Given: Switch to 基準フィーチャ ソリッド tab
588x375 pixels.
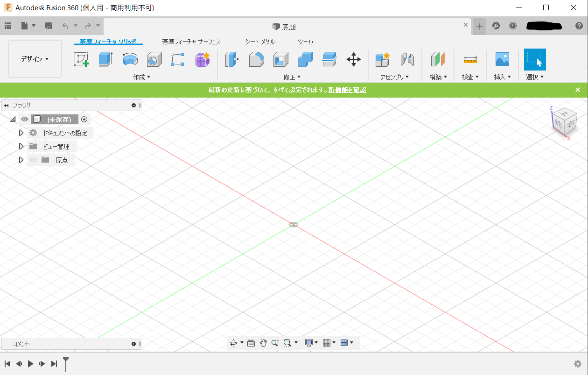Looking at the screenshot, I should (x=108, y=42).
